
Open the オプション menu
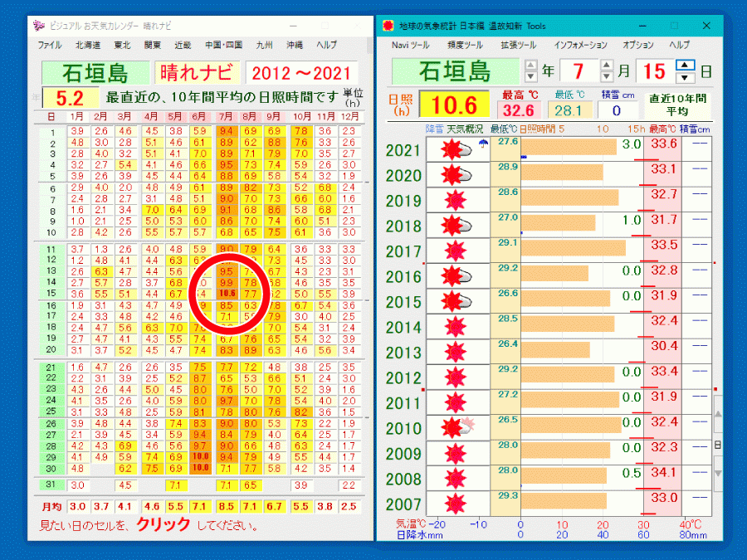pyautogui.click(x=637, y=45)
